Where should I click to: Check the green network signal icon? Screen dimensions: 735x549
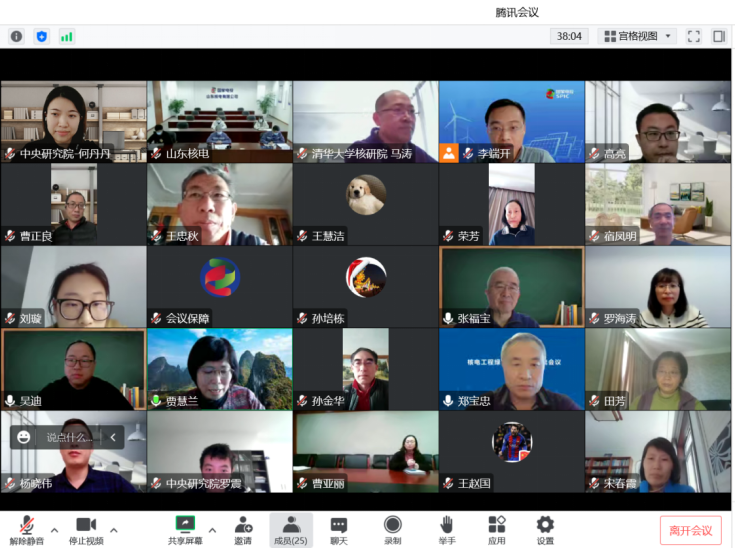click(67, 36)
